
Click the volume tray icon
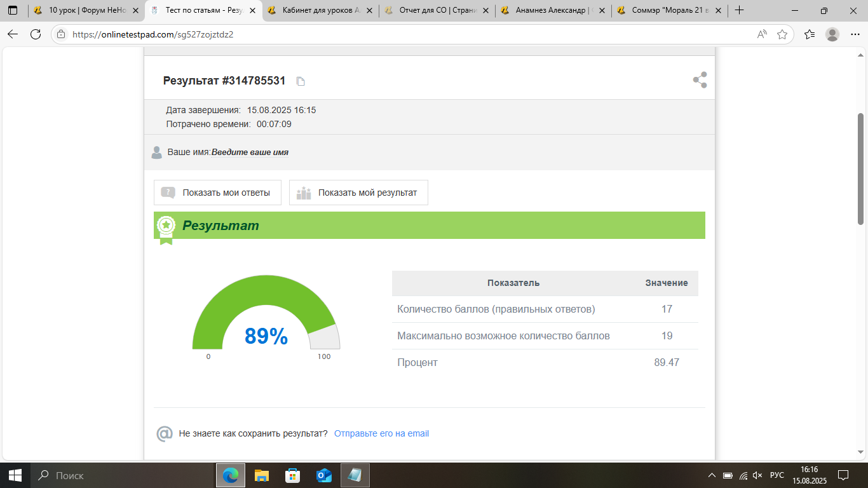757,475
